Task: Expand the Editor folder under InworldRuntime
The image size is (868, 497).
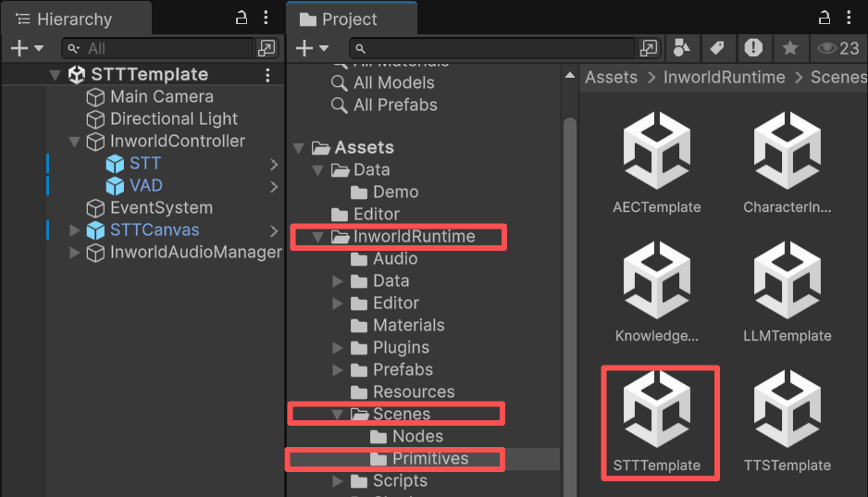Action: point(337,304)
